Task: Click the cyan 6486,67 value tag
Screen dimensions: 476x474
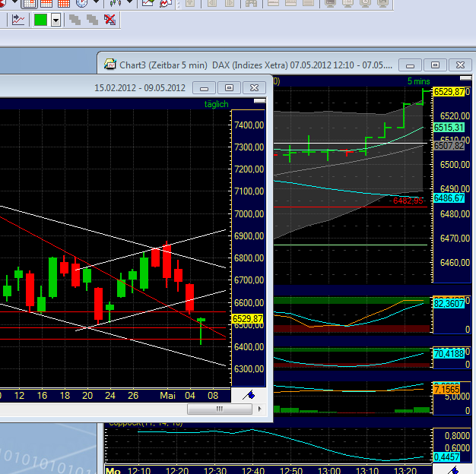Action: tap(449, 198)
